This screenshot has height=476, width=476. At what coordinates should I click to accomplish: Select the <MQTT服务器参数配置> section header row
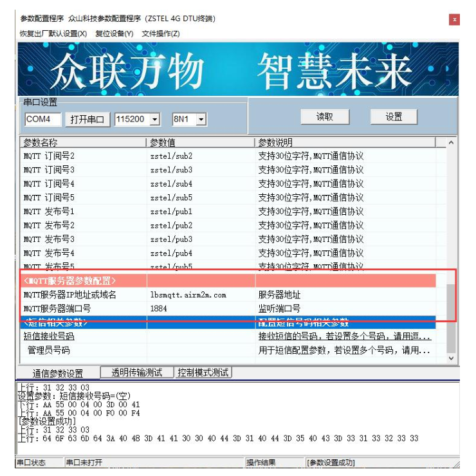click(x=228, y=281)
